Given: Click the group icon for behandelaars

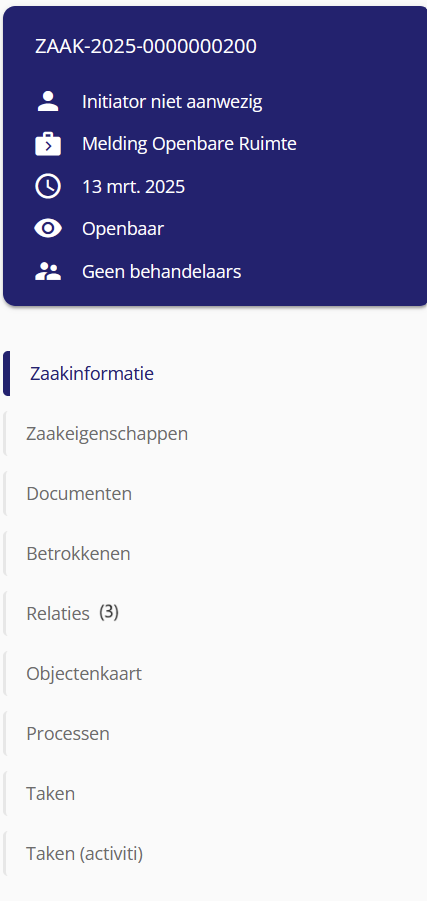Looking at the screenshot, I should pos(48,271).
